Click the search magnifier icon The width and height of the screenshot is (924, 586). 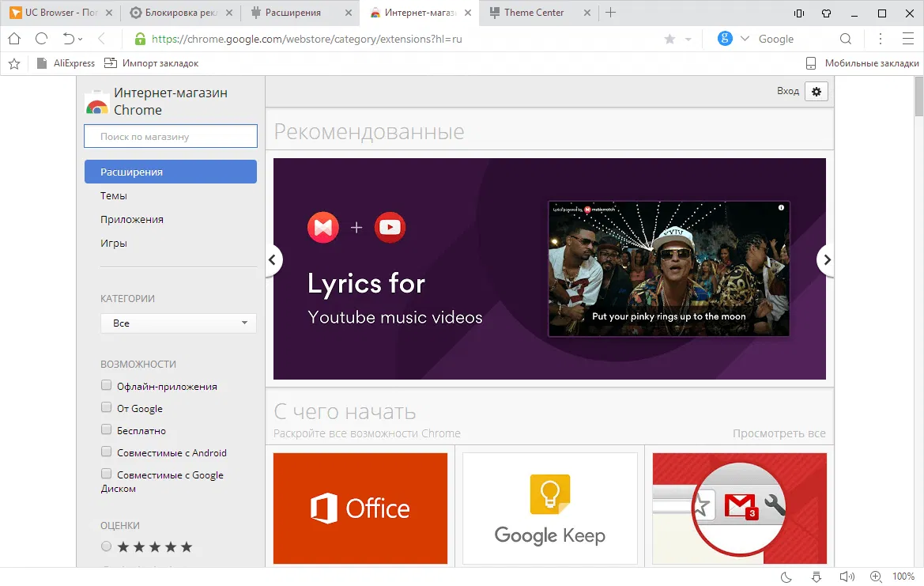pos(845,39)
